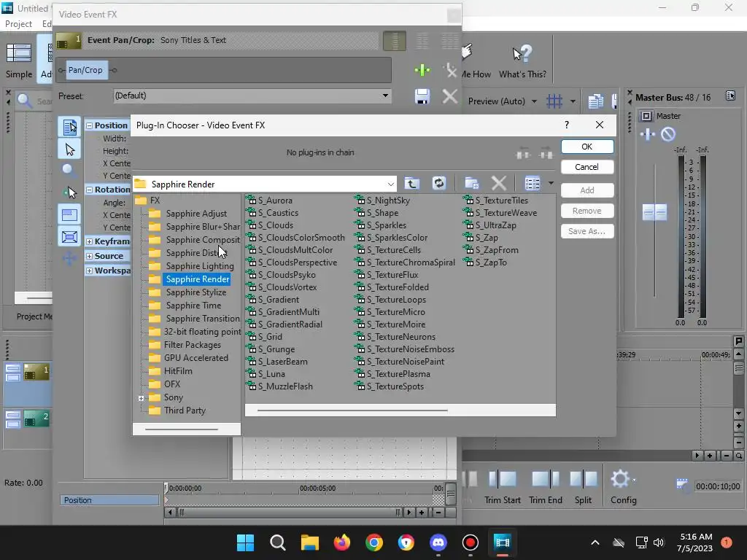Click the save preset floppy icon
The height and width of the screenshot is (560, 747).
[x=422, y=97]
